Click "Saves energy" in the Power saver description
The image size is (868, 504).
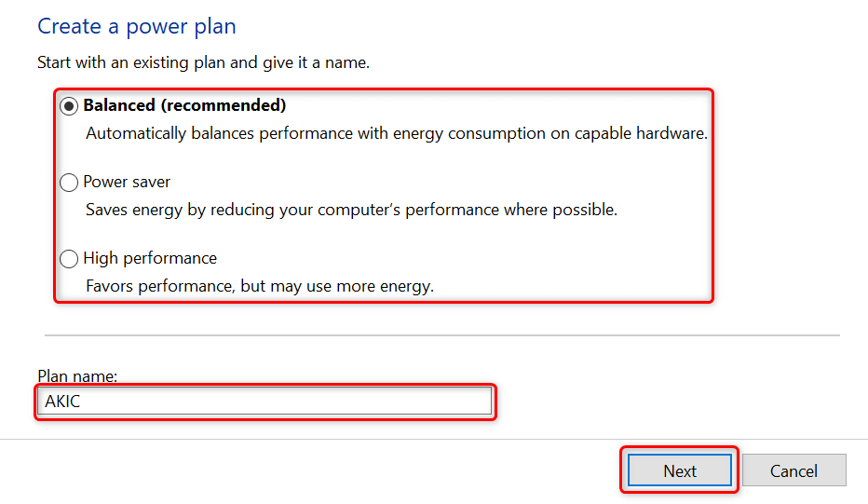136,210
